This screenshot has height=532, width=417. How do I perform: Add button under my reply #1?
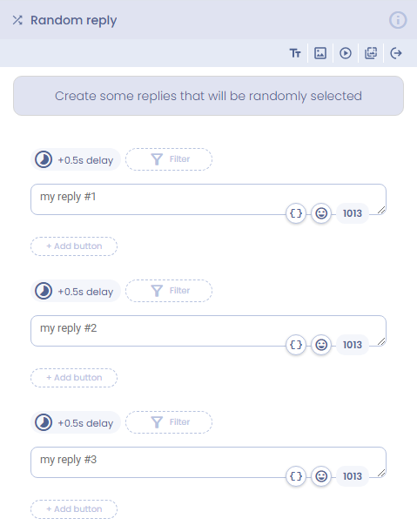click(x=74, y=246)
